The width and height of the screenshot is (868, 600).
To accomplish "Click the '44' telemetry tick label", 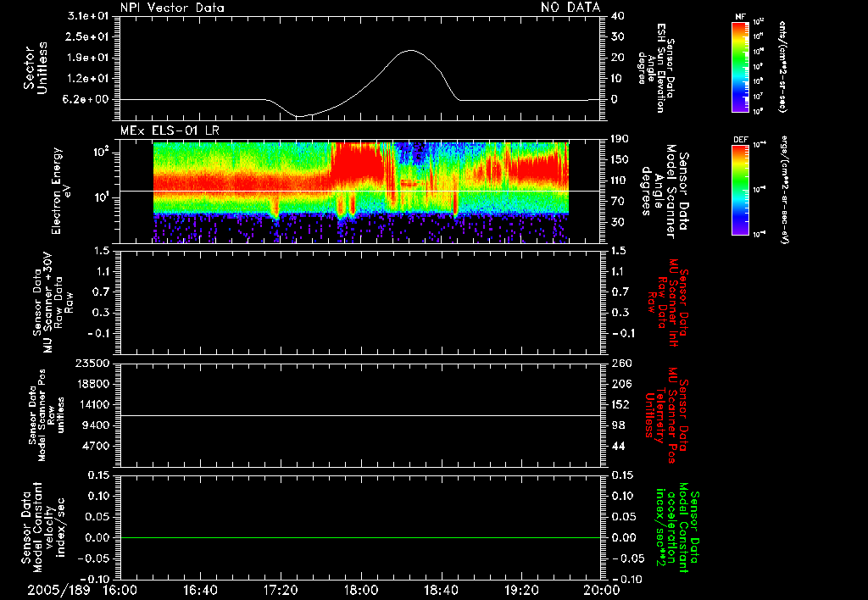I will 618,446.
